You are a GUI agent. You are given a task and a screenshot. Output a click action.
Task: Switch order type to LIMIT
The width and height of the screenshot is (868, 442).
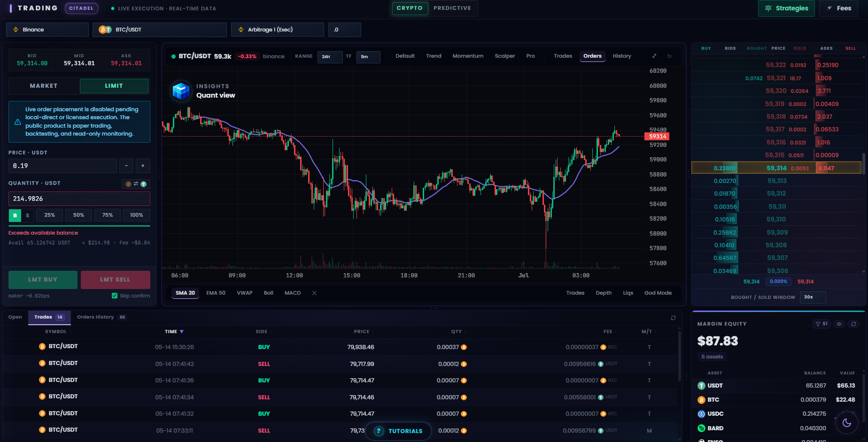pyautogui.click(x=114, y=86)
